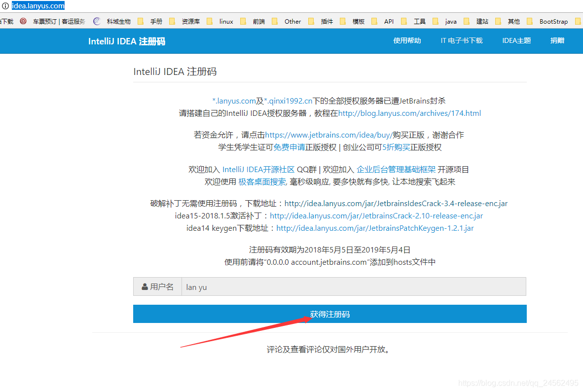Download JetbrainsIdesCrack-3.4-release-enc.jar link
583x392 pixels.
(x=396, y=204)
